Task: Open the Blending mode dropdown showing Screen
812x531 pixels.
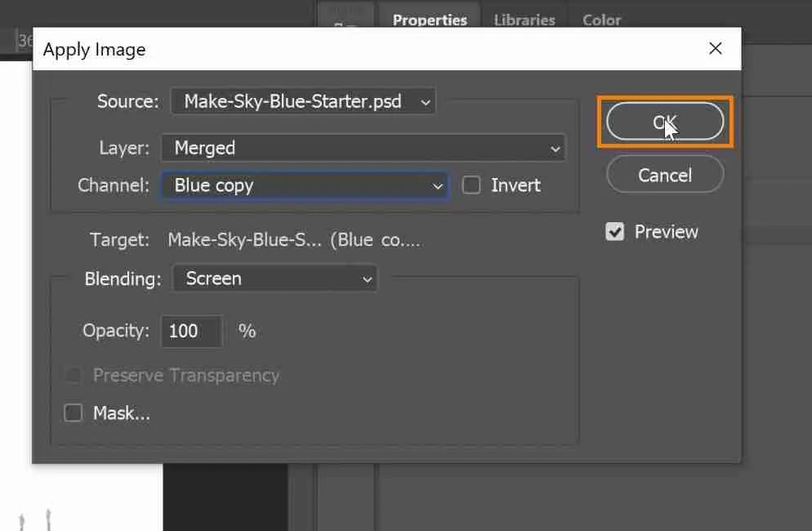Action: tap(274, 279)
